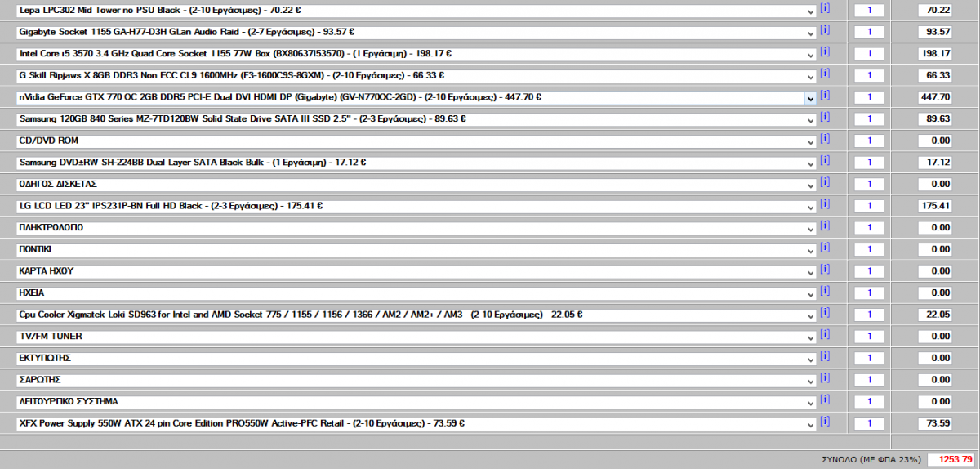This screenshot has width=980, height=469.
Task: Click info icon beside ΠΛΗΚΤΡΟΛΟΓΙΟ
Action: (825, 226)
